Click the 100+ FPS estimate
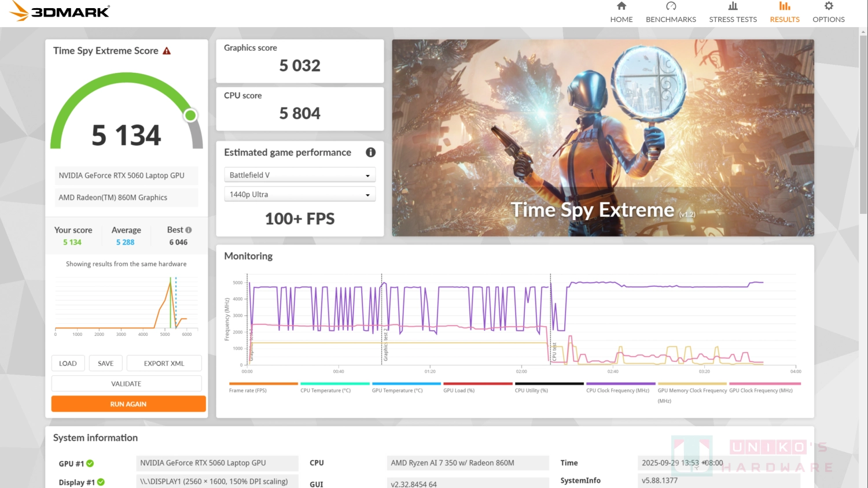 (300, 219)
